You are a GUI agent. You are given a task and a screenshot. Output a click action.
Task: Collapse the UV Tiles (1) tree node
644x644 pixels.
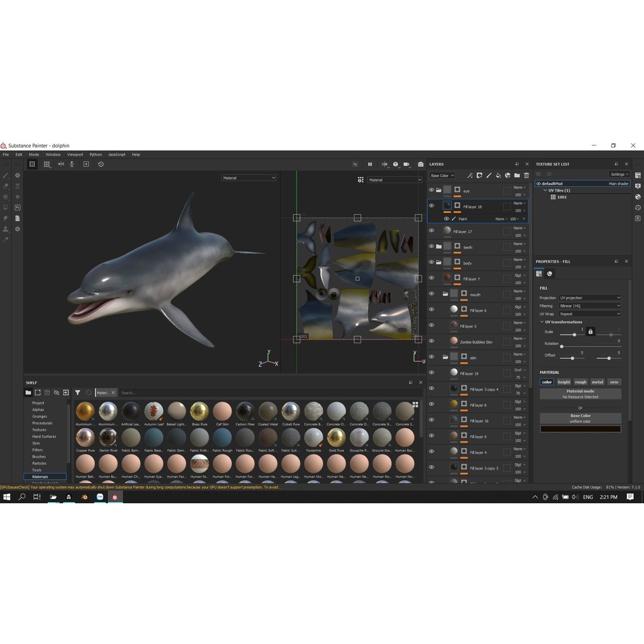click(545, 191)
